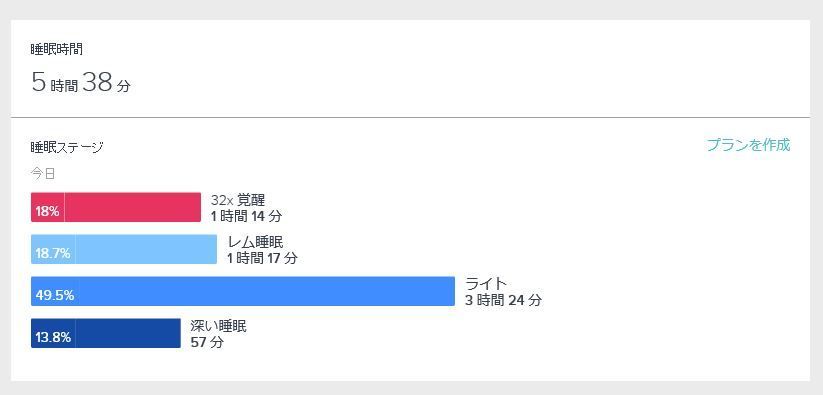Click the ライト label text
The width and height of the screenshot is (823, 395).
(x=487, y=284)
